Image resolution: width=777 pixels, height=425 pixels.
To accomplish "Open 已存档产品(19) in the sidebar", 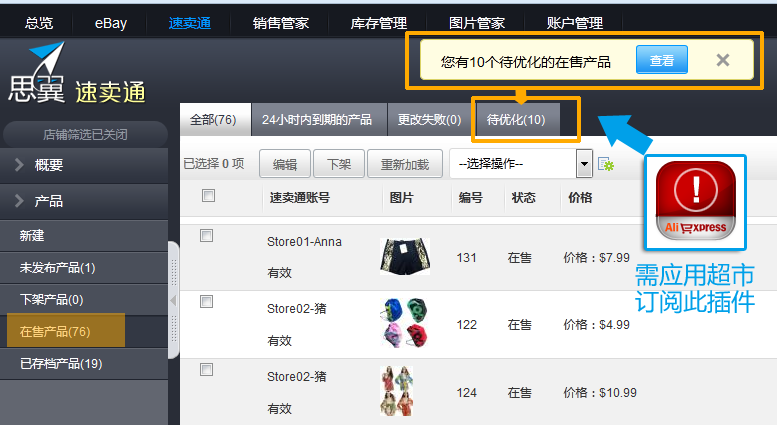I will pos(84,364).
